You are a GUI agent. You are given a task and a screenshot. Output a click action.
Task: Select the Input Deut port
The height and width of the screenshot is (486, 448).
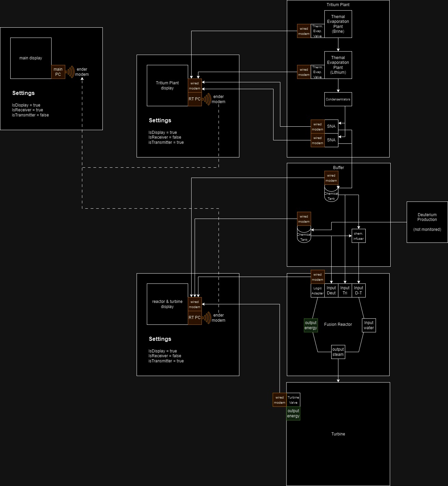331,290
